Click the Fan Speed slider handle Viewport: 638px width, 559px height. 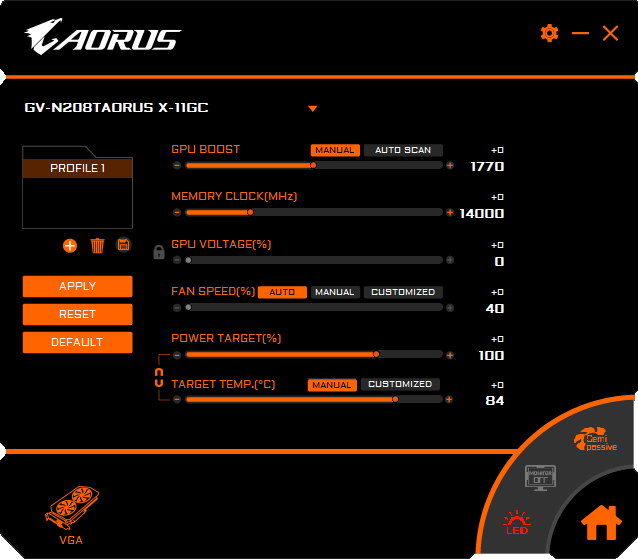tap(188, 307)
